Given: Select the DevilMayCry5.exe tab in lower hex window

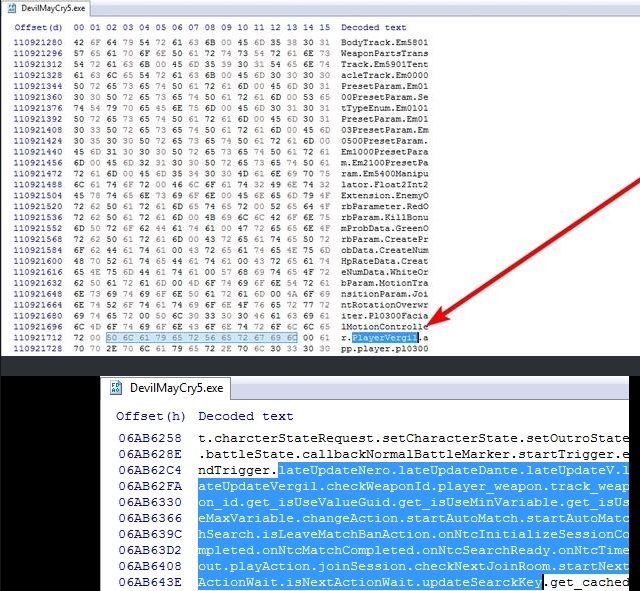Looking at the screenshot, I should (x=166, y=388).
